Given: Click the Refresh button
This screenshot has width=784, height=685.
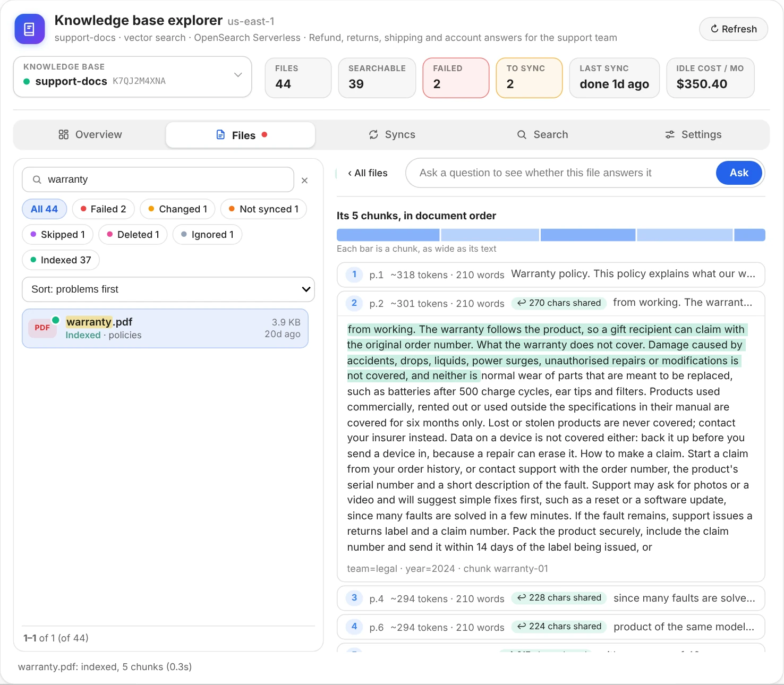Looking at the screenshot, I should pyautogui.click(x=734, y=29).
